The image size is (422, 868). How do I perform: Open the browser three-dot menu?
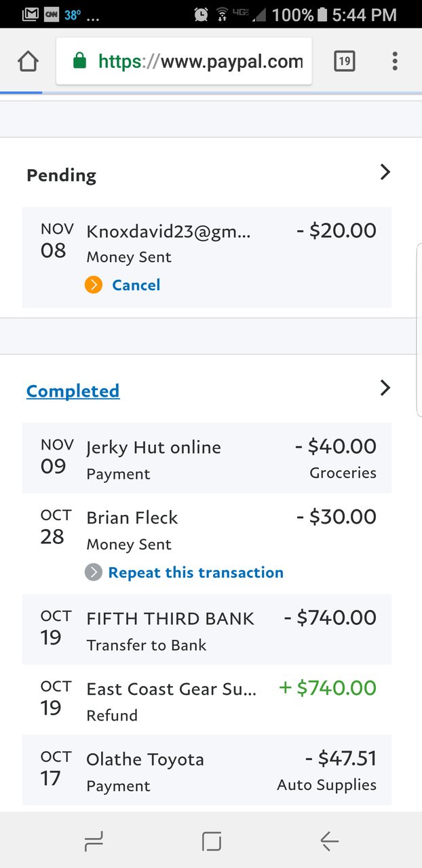[395, 62]
